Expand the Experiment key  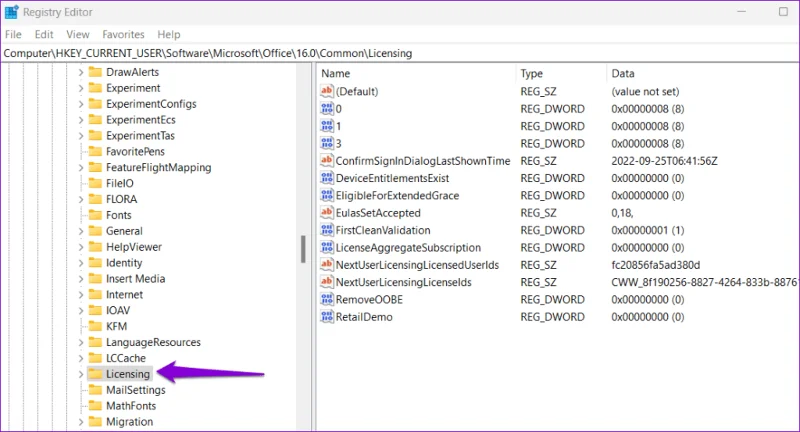81,88
